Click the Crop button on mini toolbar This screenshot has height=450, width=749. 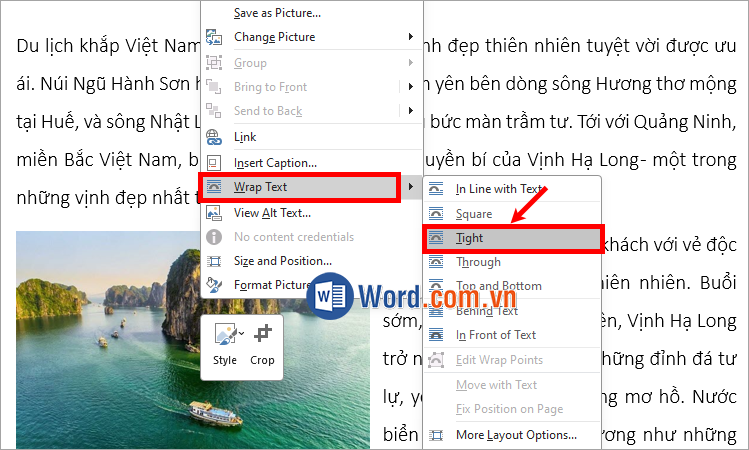[262, 345]
